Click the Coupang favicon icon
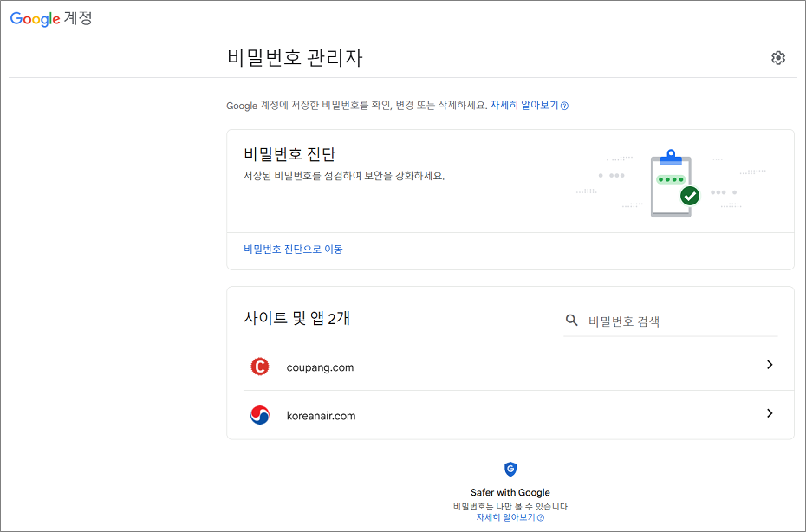Screen dimensions: 806x532 pos(260,367)
